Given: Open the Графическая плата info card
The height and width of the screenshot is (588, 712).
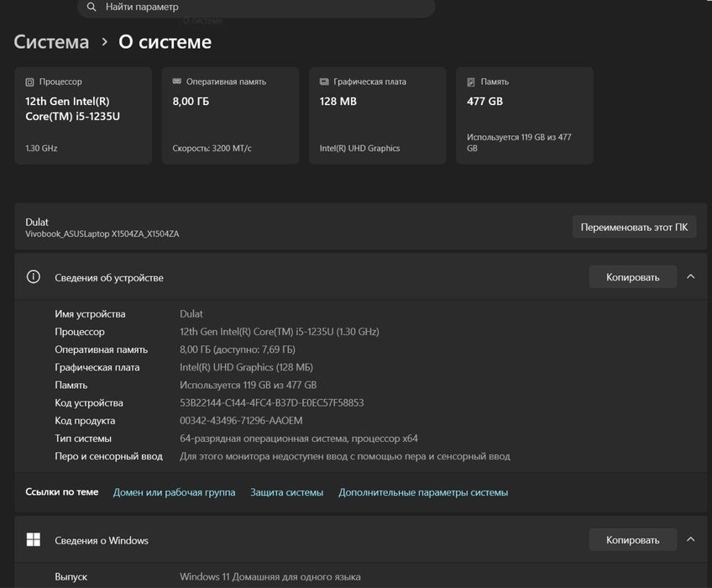Looking at the screenshot, I should pyautogui.click(x=377, y=115).
